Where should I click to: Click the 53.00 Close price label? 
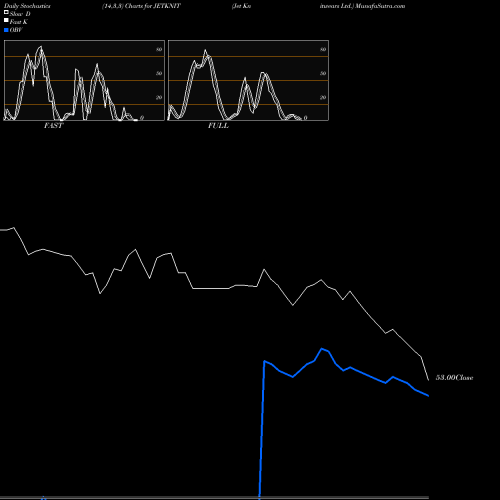455,378
